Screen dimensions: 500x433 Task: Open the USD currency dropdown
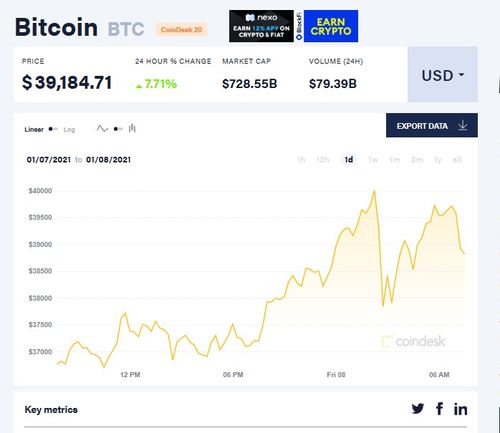click(443, 75)
